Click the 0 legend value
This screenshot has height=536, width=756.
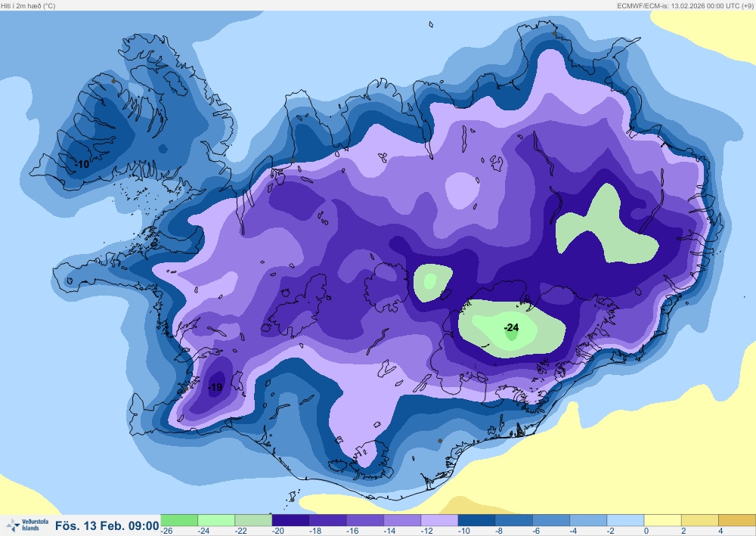point(646,531)
